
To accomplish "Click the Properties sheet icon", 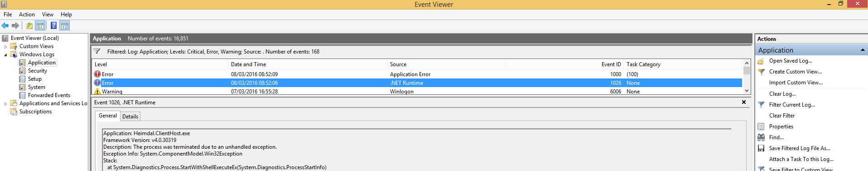I will click(761, 127).
